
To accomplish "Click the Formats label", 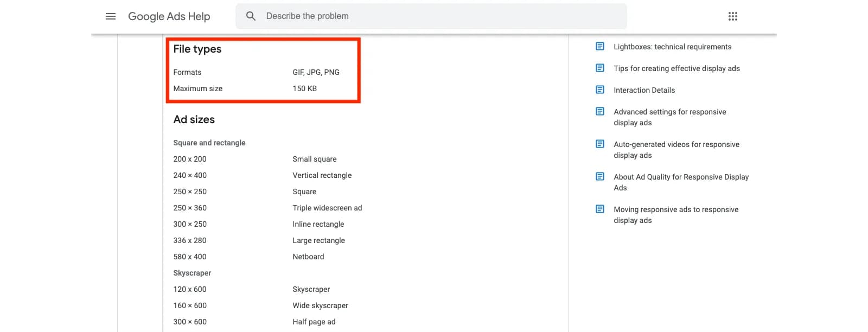I will tap(187, 72).
